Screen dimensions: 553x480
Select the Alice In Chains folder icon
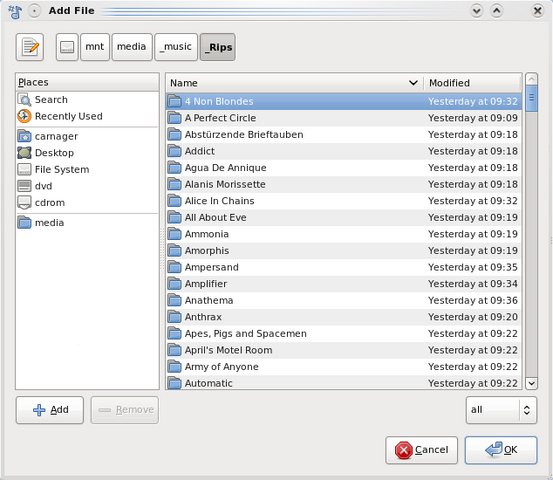[x=174, y=201]
